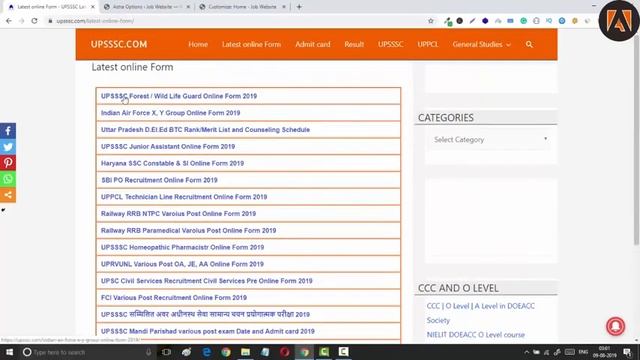Open UPPCL menu item
This screenshot has height=360, width=640.
pyautogui.click(x=427, y=44)
